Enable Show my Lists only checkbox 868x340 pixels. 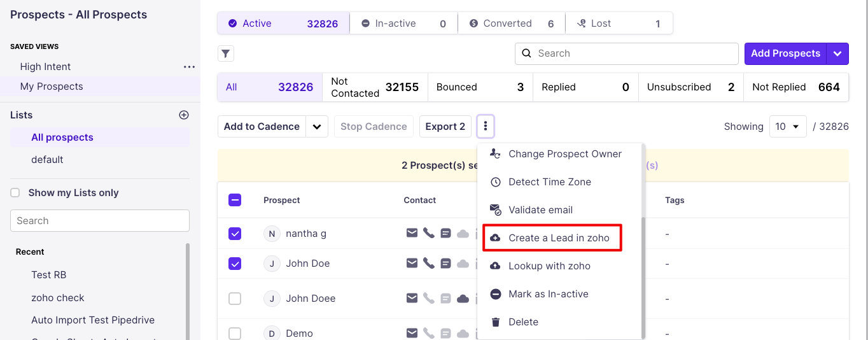[x=15, y=193]
